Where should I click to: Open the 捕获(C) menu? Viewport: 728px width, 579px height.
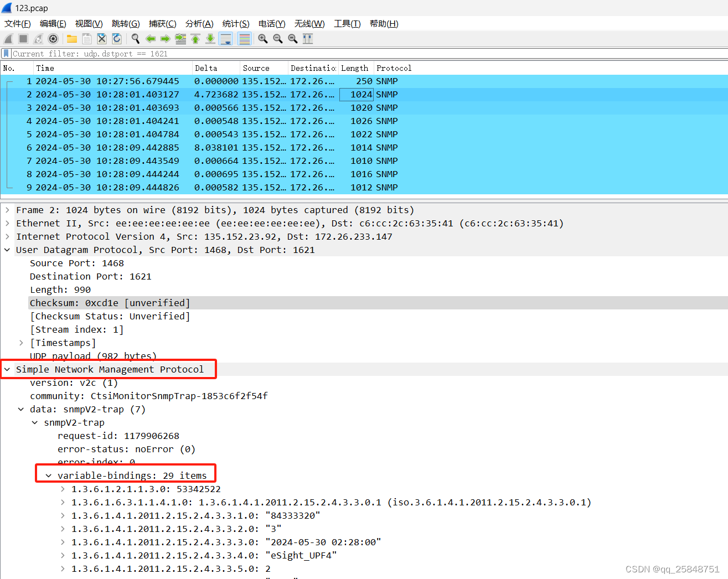point(162,23)
